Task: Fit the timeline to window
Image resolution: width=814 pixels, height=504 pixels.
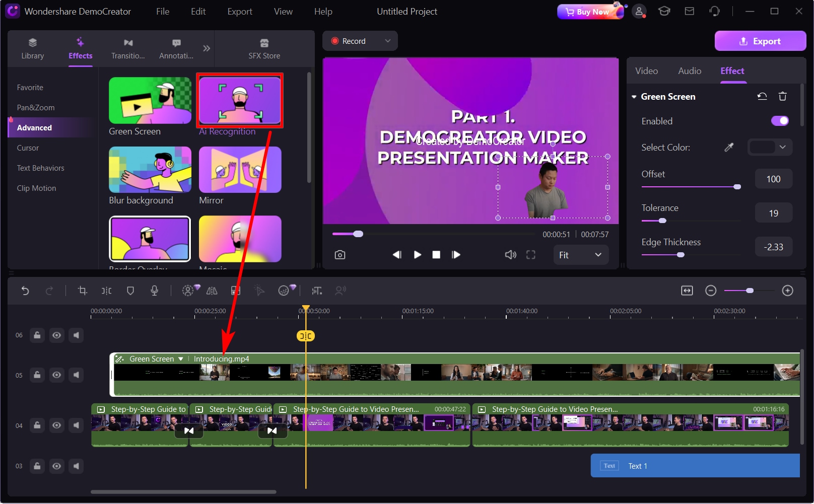Action: [x=687, y=291]
